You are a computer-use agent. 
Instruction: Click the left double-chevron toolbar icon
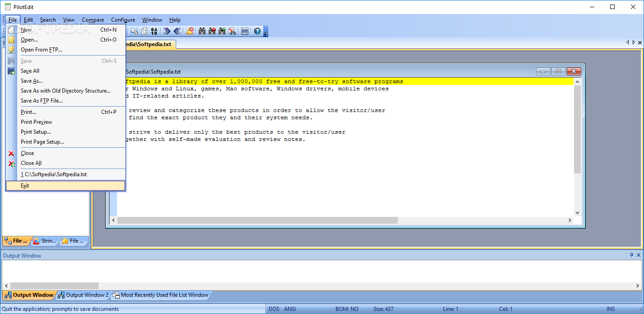(177, 31)
